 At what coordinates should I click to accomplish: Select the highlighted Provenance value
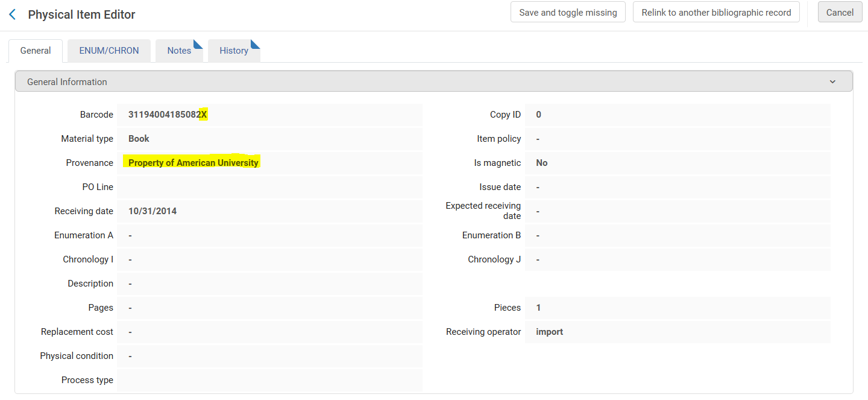[x=193, y=163]
